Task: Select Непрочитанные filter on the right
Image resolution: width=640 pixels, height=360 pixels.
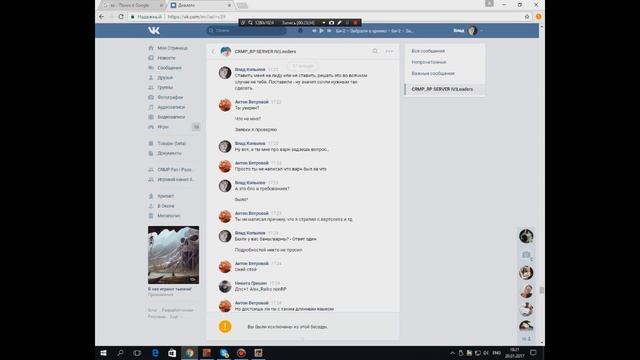Action: [429, 62]
